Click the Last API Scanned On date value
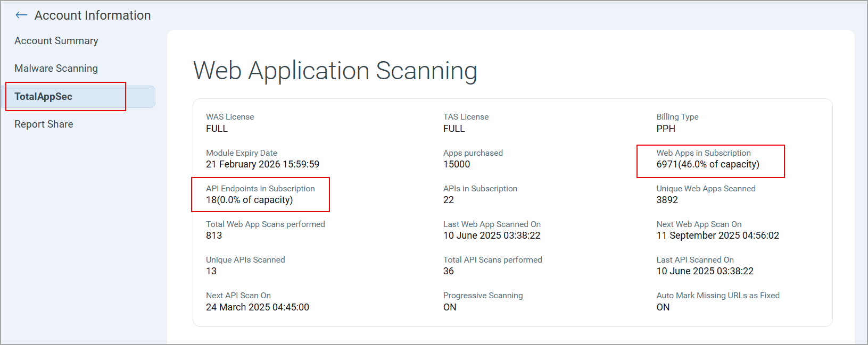 coord(705,271)
